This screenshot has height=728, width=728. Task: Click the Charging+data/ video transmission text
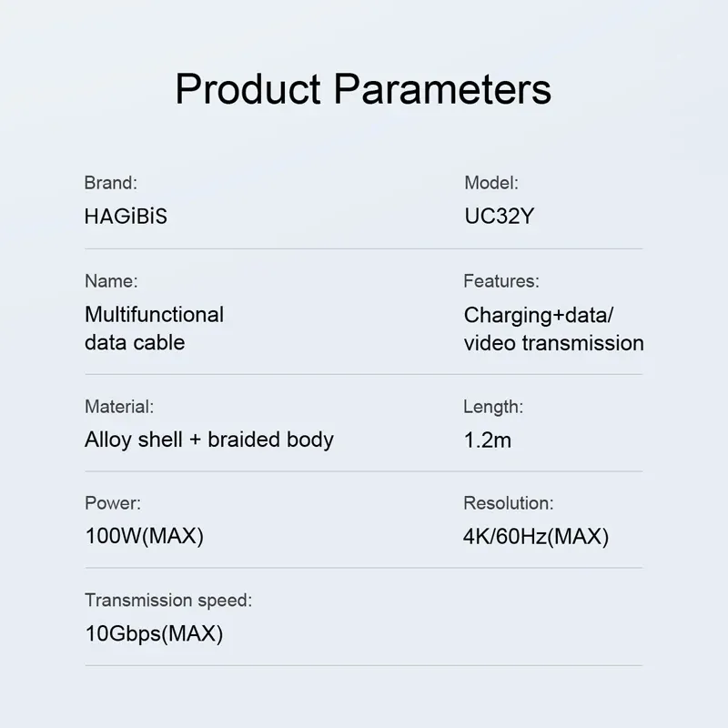[553, 329]
